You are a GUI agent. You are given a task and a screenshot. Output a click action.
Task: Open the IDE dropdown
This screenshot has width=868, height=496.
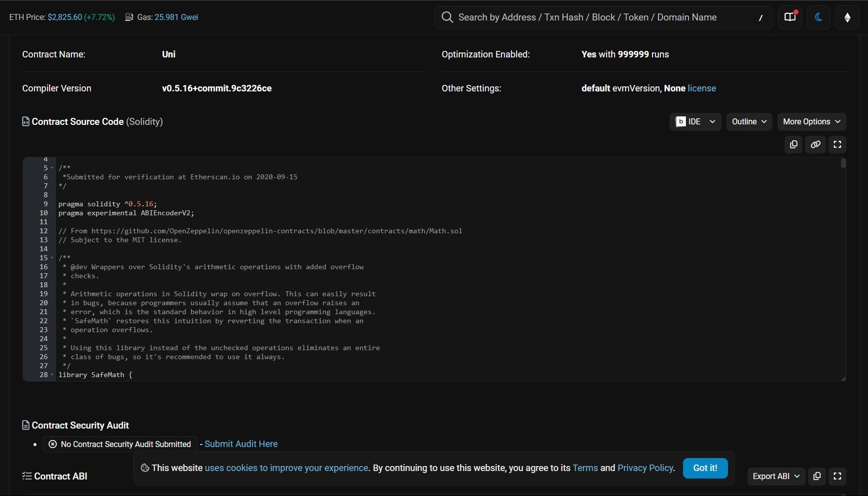(695, 122)
